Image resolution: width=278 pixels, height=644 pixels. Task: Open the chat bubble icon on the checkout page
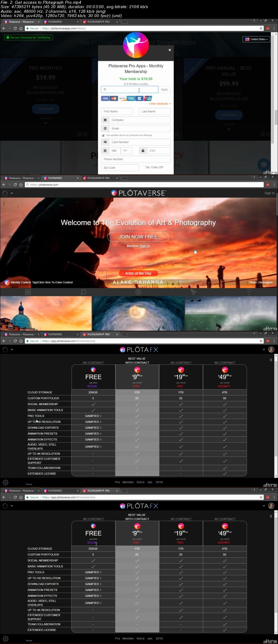pyautogui.click(x=264, y=164)
